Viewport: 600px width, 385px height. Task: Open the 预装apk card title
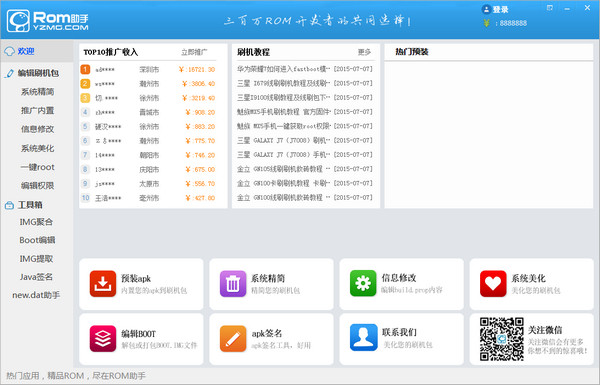coord(136,278)
